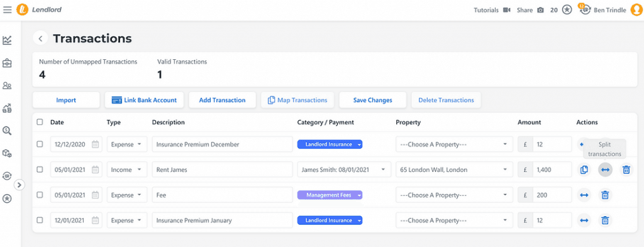Click the Tutorials link
This screenshot has width=644, height=247.
pos(486,10)
